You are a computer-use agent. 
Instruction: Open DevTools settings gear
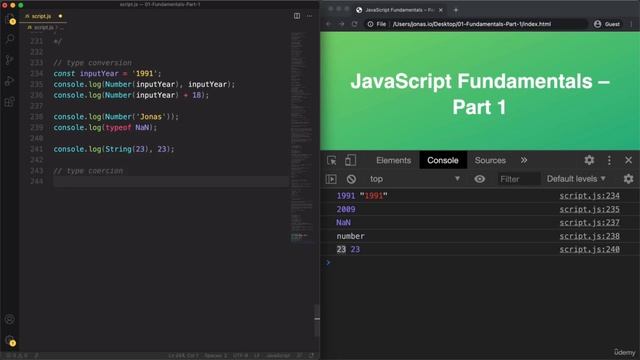589,160
